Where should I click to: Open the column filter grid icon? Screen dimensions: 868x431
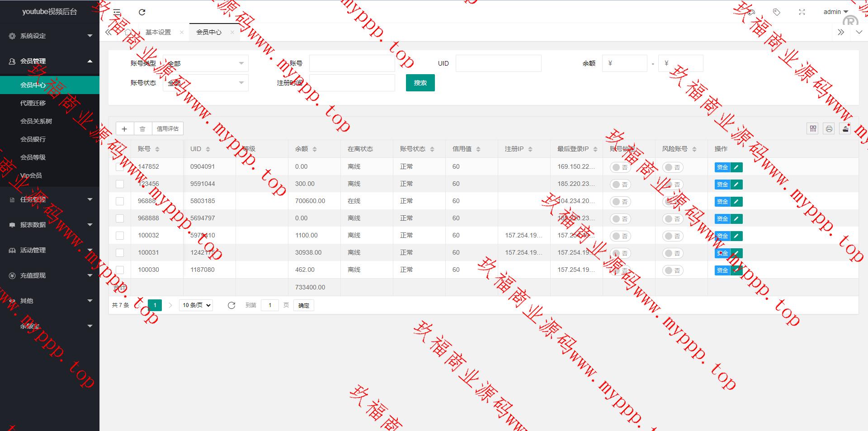point(813,129)
